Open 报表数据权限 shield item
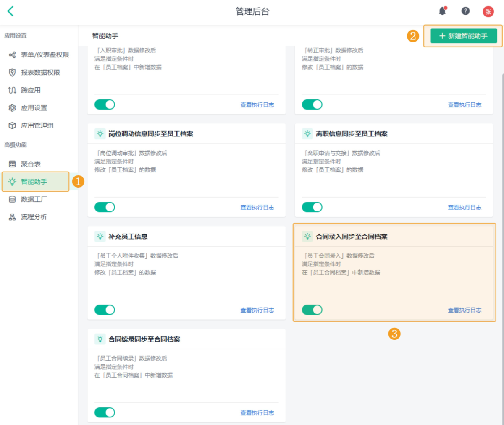Viewport: 504px width, 425px height. pyautogui.click(x=40, y=73)
